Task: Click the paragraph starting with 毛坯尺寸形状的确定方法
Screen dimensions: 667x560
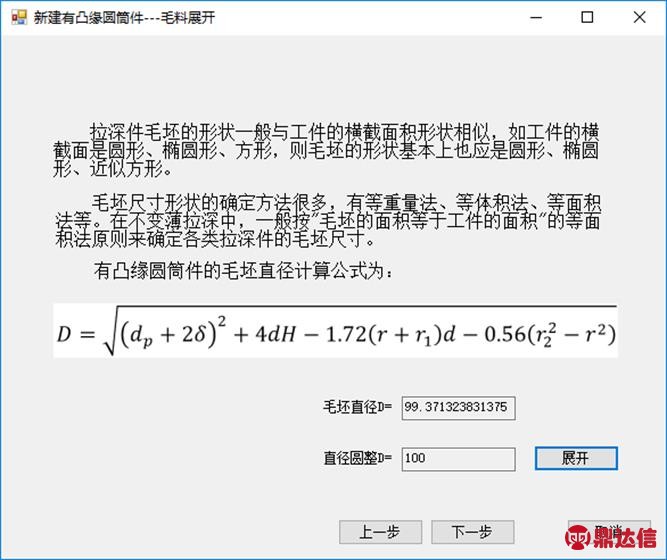Action: [x=327, y=221]
